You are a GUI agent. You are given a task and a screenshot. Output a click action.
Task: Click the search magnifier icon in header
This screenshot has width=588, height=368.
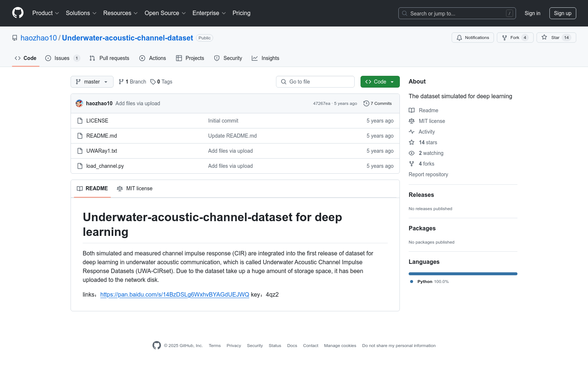coord(405,13)
